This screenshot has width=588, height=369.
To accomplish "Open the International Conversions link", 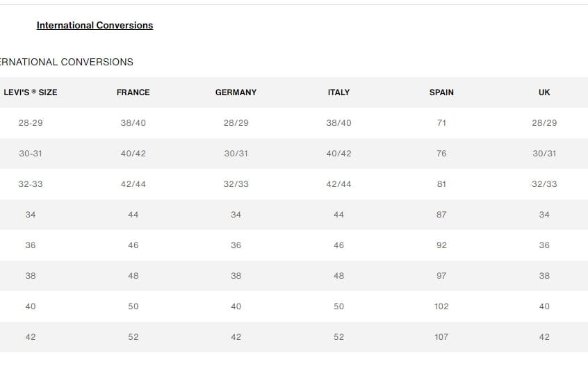I will coord(95,25).
